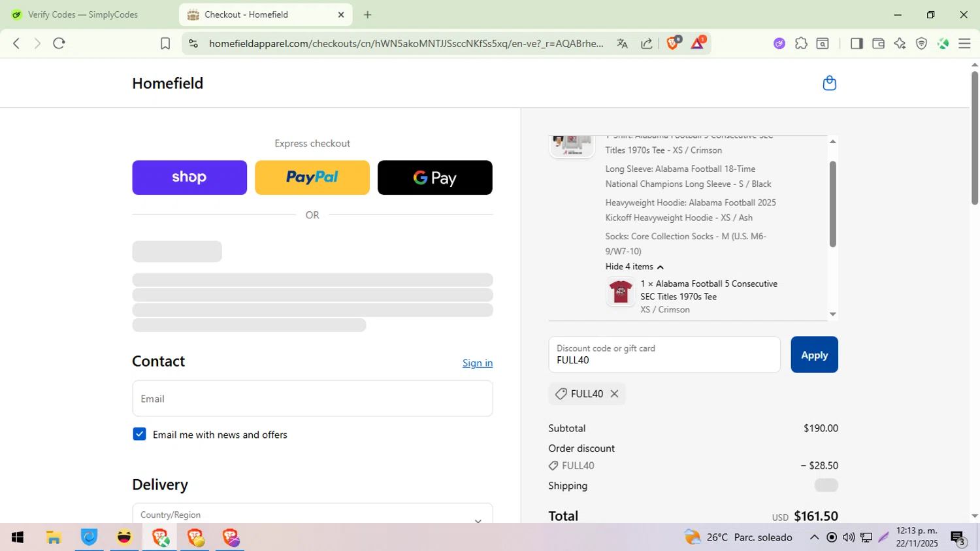Open the browser main menu
This screenshot has height=551, width=980.
tap(964, 43)
